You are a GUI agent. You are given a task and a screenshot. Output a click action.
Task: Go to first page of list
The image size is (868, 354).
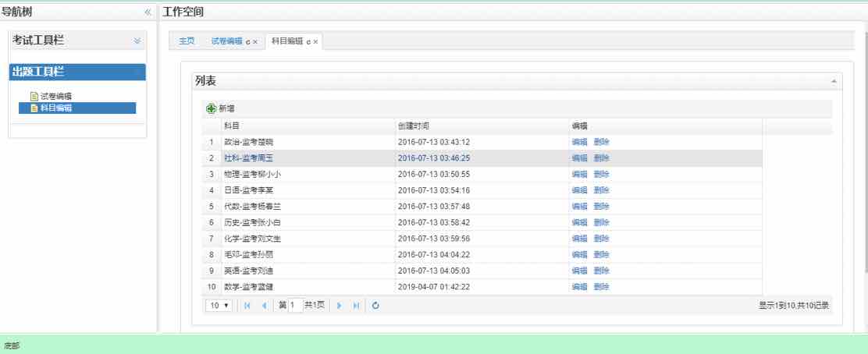click(x=247, y=306)
